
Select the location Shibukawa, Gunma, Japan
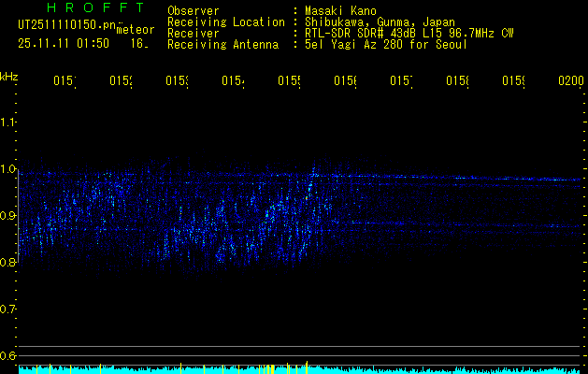tap(380, 22)
